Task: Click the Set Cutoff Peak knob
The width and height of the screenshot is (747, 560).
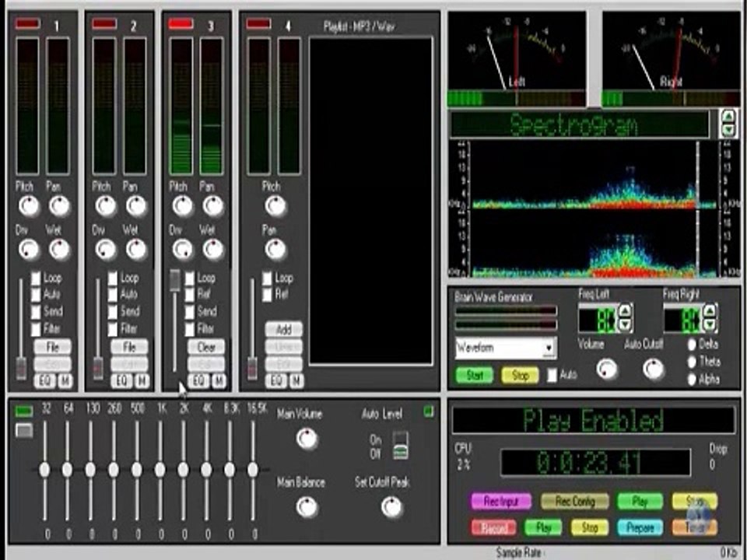Action: [x=391, y=507]
